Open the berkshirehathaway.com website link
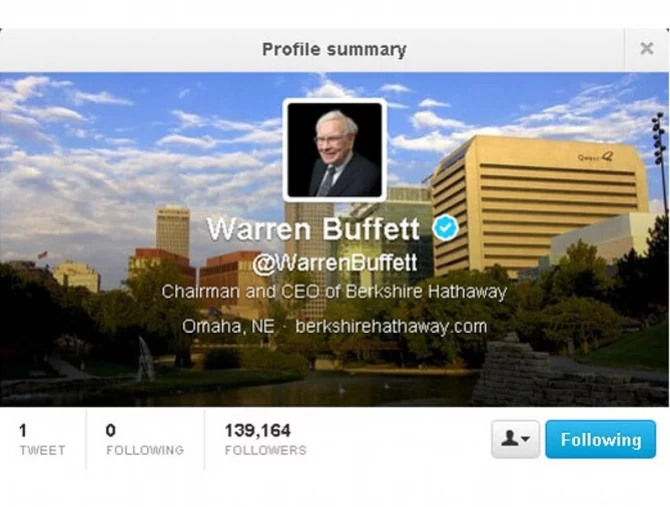The width and height of the screenshot is (670, 507). point(391,327)
